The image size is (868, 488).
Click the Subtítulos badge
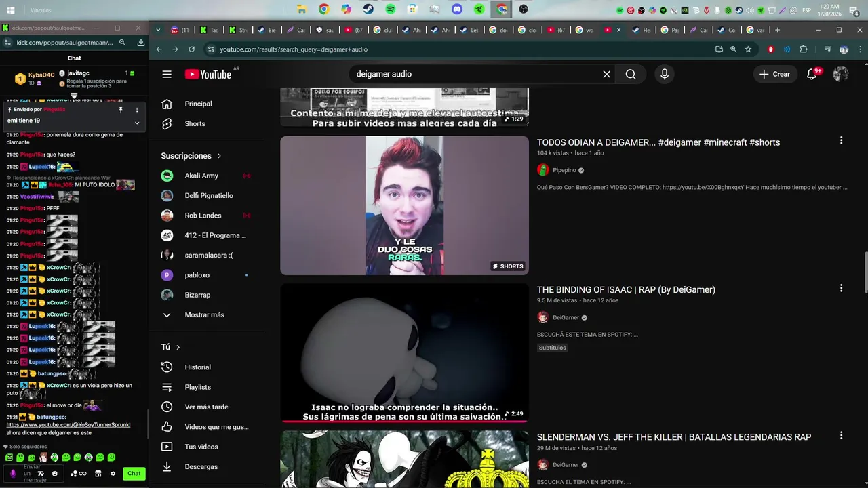tap(553, 348)
